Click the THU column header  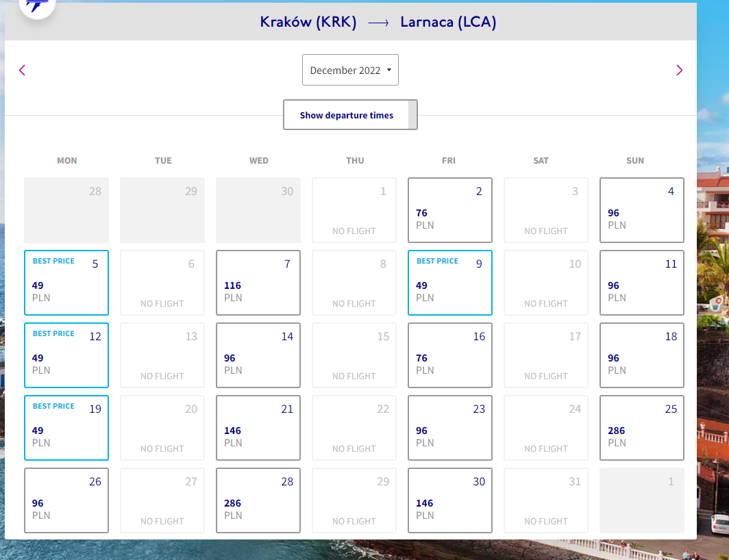[x=355, y=160]
